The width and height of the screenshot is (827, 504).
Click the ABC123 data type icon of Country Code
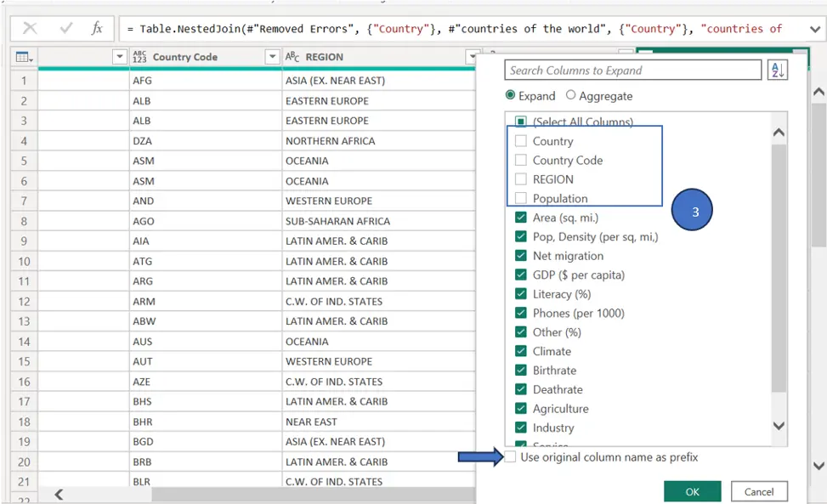coord(139,57)
